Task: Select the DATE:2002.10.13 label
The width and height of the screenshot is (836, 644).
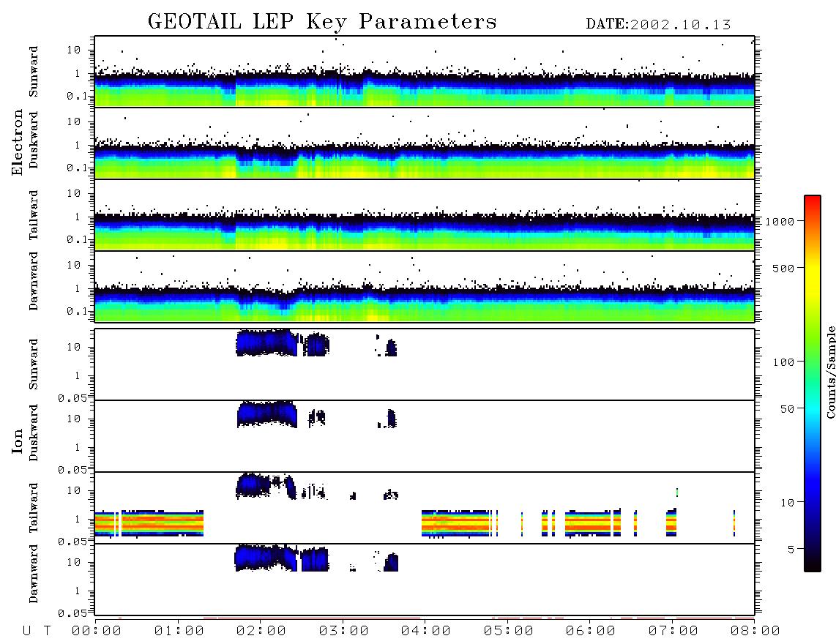Action: click(x=658, y=25)
